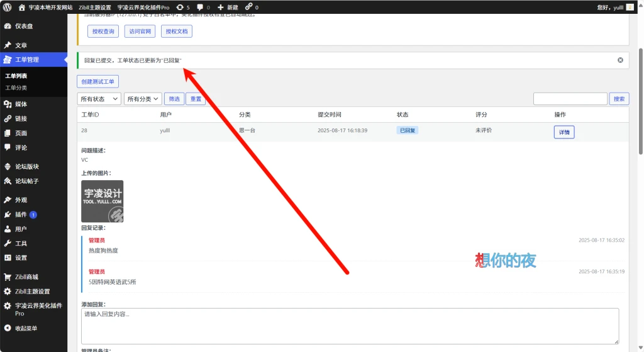Open 论坛版块 forum icon

[x=8, y=166]
